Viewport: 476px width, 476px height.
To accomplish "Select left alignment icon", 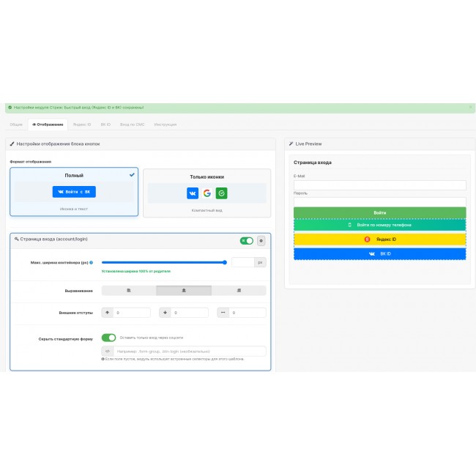I will tap(129, 291).
